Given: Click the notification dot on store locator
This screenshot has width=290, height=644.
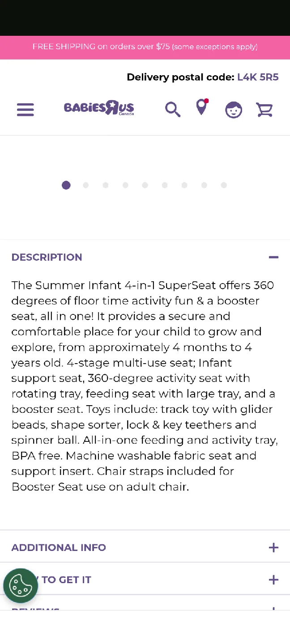Looking at the screenshot, I should tap(206, 102).
